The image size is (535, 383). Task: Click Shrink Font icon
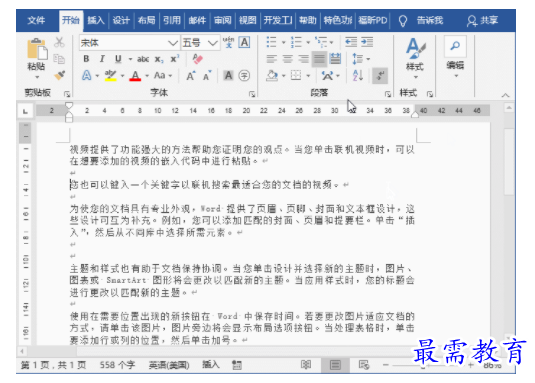(207, 76)
